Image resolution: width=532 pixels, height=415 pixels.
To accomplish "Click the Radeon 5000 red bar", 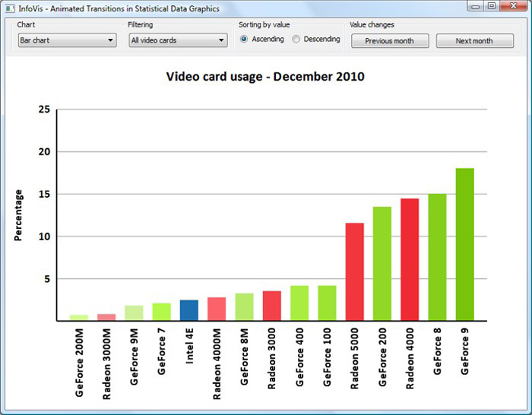I will [x=355, y=272].
